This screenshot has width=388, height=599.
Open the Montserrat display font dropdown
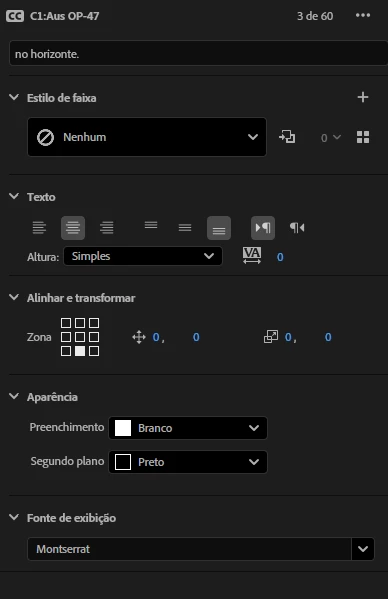[201, 549]
